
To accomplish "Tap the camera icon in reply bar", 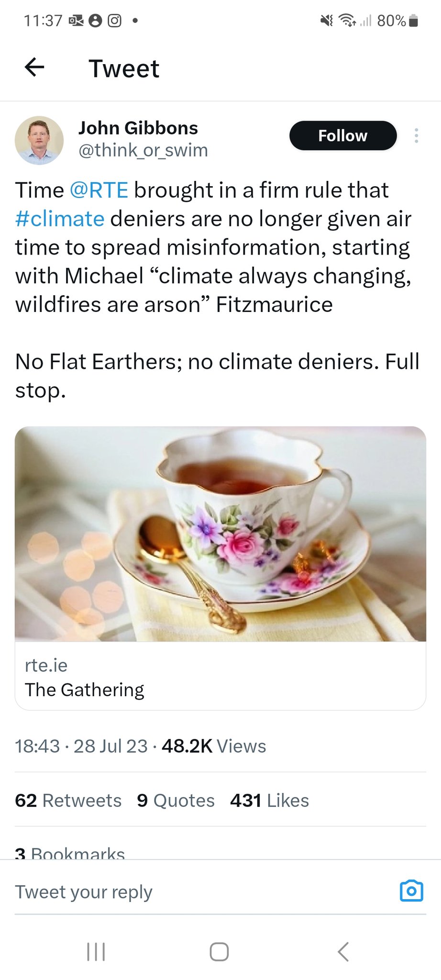I will click(x=411, y=891).
